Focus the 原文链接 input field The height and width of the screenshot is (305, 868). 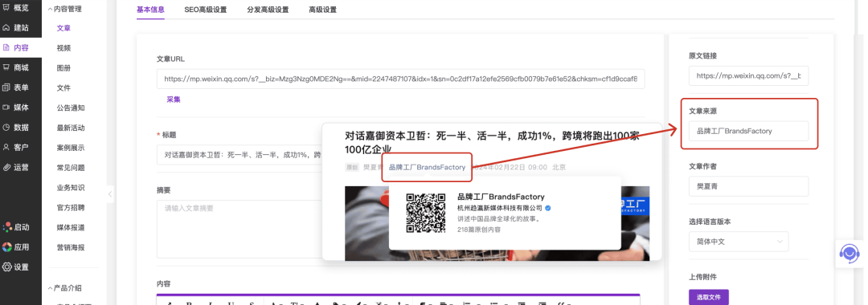coord(748,75)
